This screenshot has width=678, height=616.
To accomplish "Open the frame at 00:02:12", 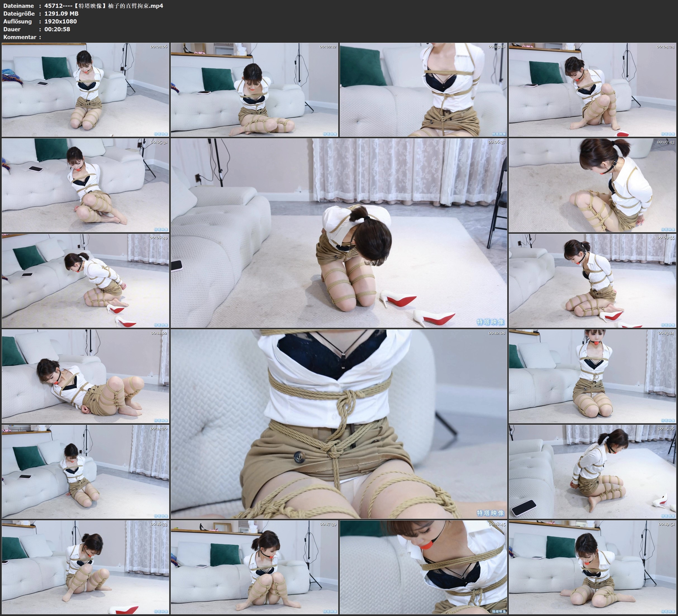I will click(254, 89).
